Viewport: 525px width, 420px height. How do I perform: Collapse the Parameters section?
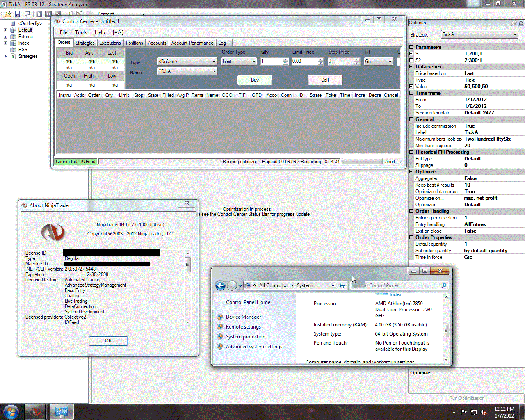point(411,47)
